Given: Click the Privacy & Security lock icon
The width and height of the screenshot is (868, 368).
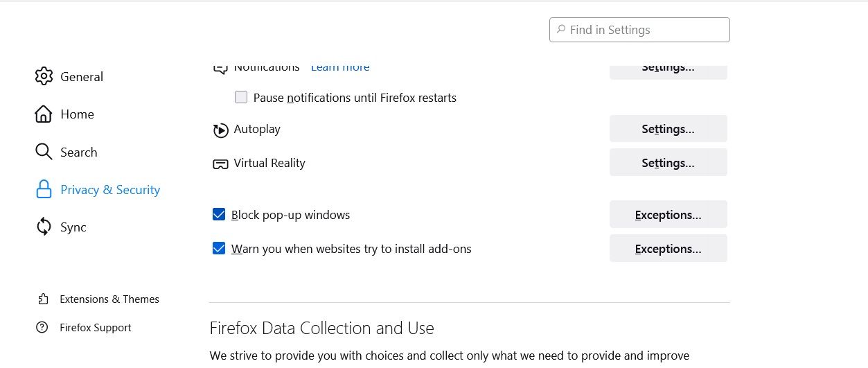Looking at the screenshot, I should pyautogui.click(x=44, y=189).
